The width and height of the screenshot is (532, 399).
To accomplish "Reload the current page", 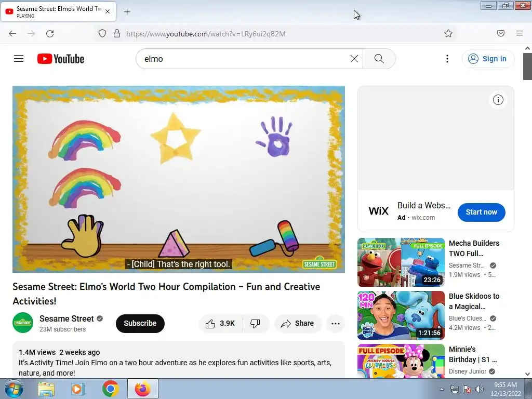I will click(50, 34).
